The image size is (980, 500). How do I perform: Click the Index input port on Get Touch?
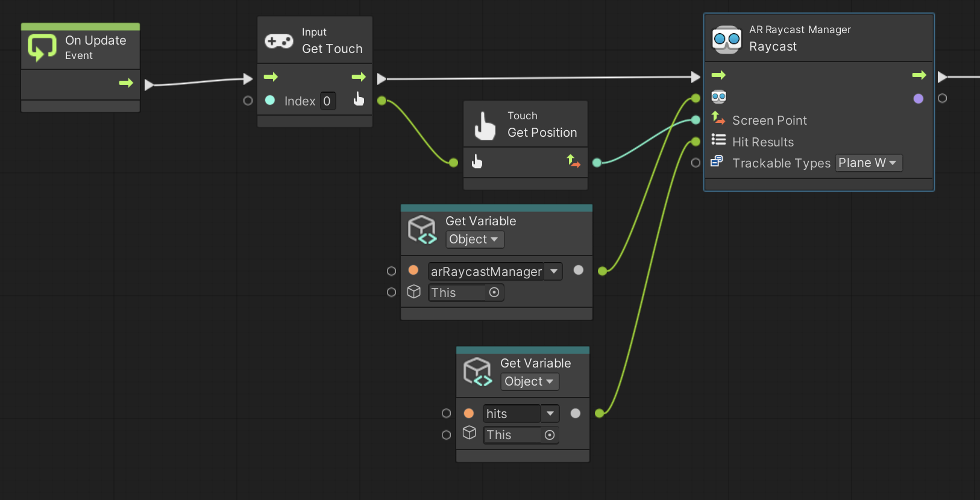(248, 101)
